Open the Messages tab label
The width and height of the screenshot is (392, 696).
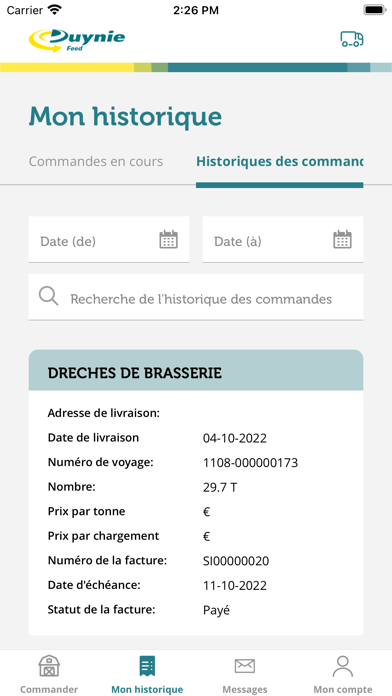245,689
